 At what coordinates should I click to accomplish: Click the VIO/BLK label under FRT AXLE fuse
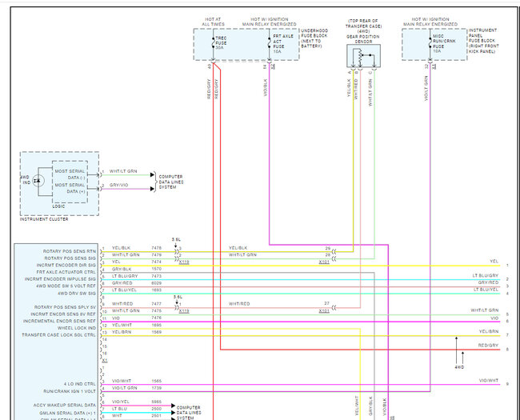(266, 87)
